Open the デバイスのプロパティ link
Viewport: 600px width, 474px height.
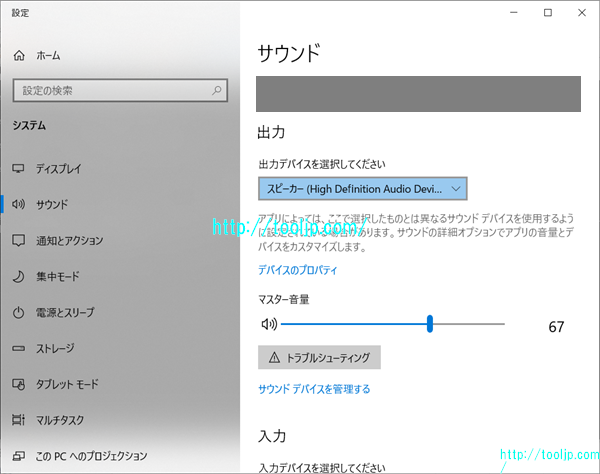click(x=297, y=270)
